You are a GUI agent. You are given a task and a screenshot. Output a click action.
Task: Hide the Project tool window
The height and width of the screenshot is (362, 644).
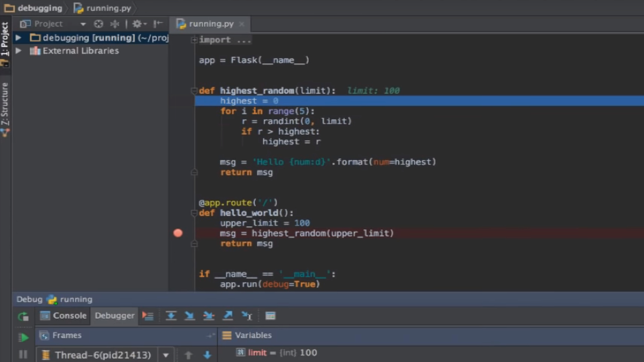point(157,24)
